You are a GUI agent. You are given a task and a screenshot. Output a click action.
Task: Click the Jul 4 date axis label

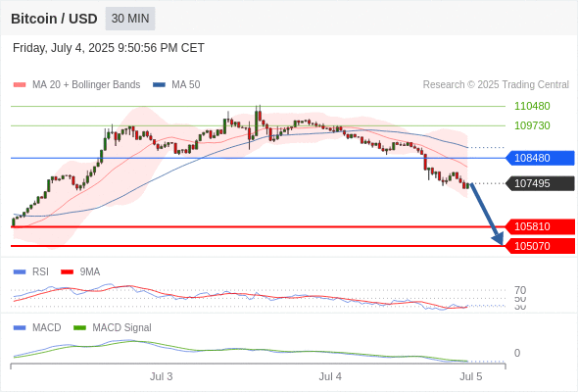pos(330,376)
